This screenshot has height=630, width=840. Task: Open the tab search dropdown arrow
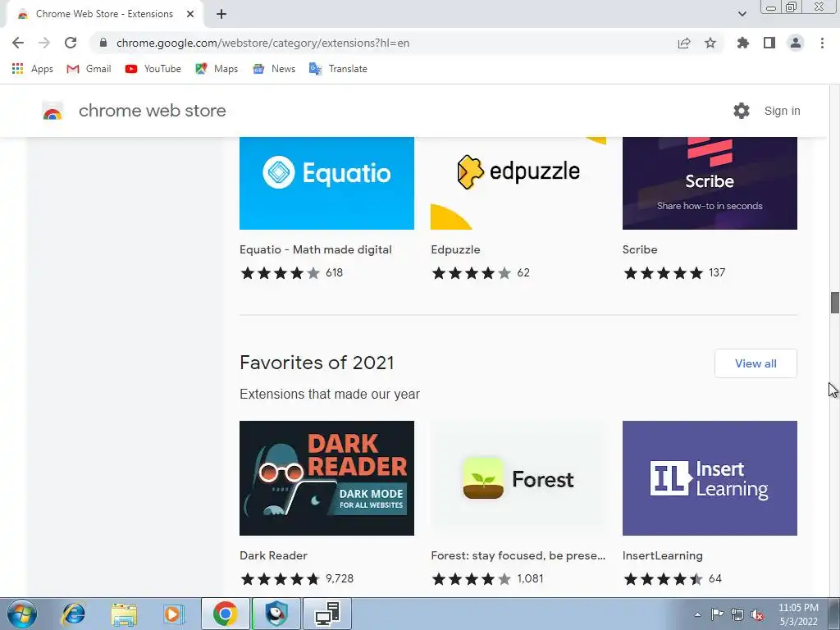(x=742, y=14)
